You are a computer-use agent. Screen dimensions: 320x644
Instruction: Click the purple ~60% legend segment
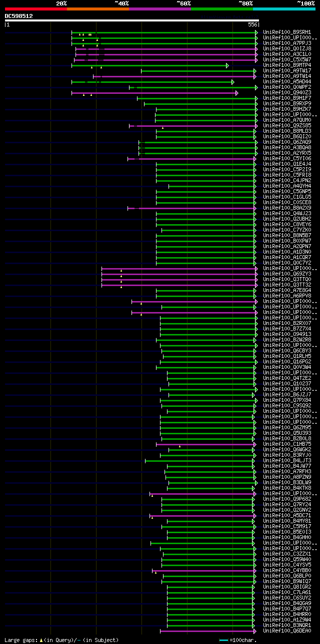click(159, 8)
